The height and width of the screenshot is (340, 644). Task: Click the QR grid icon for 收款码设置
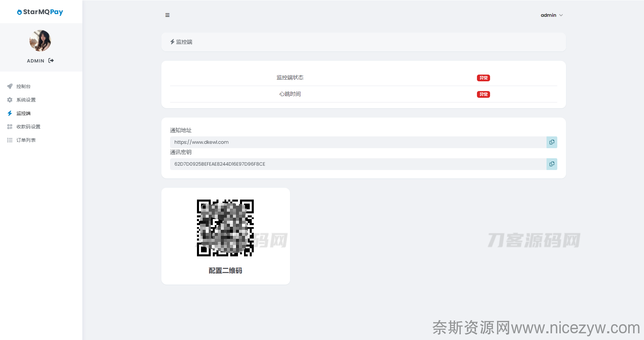pyautogui.click(x=10, y=127)
